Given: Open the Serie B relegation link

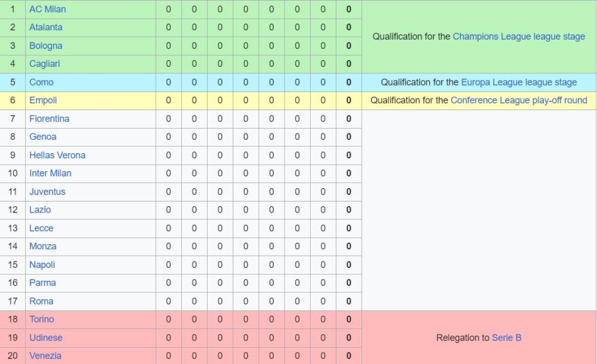Looking at the screenshot, I should coord(506,338).
